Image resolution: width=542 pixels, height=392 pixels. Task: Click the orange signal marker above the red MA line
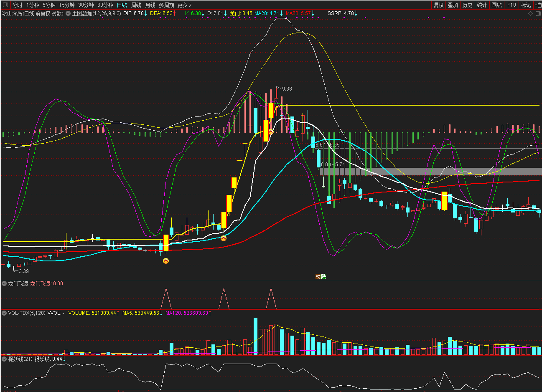coord(224,238)
